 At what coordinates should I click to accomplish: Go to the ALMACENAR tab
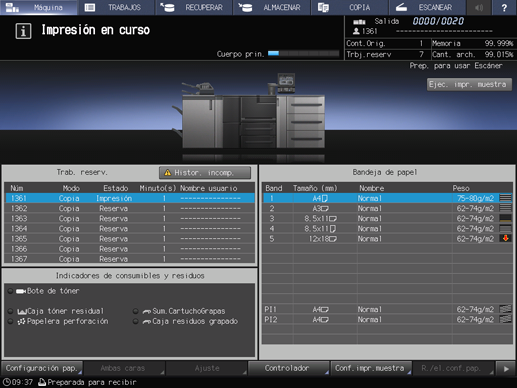pos(272,7)
